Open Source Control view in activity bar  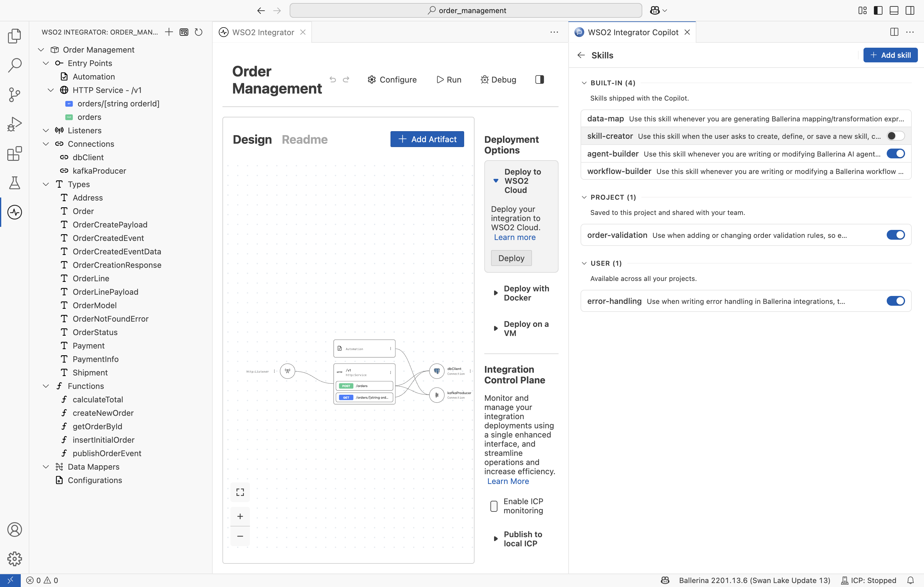(x=14, y=94)
